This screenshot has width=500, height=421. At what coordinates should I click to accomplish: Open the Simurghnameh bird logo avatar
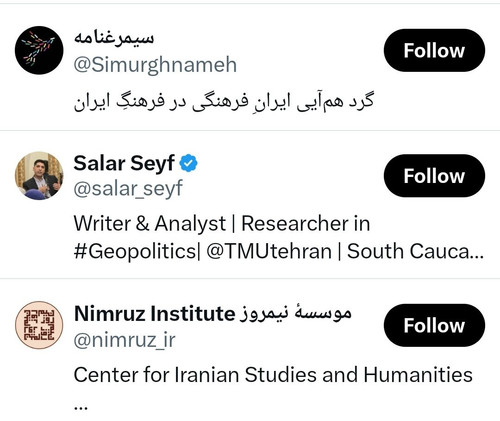[39, 50]
